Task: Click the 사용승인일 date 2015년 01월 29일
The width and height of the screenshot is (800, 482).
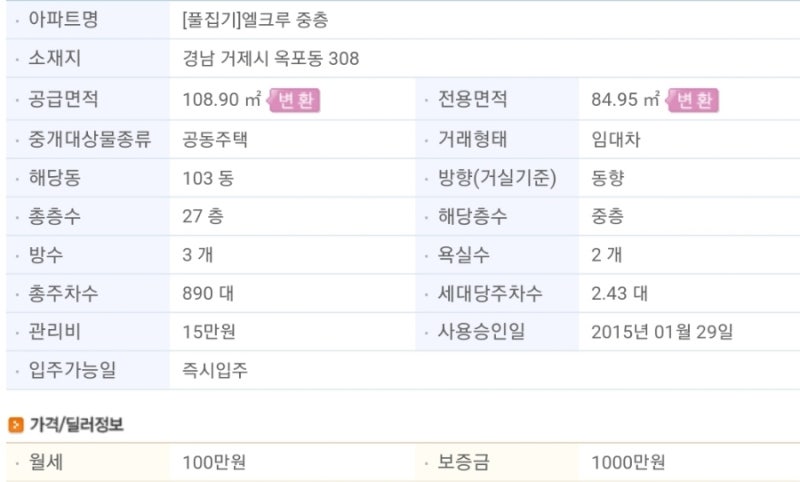Action: click(662, 332)
